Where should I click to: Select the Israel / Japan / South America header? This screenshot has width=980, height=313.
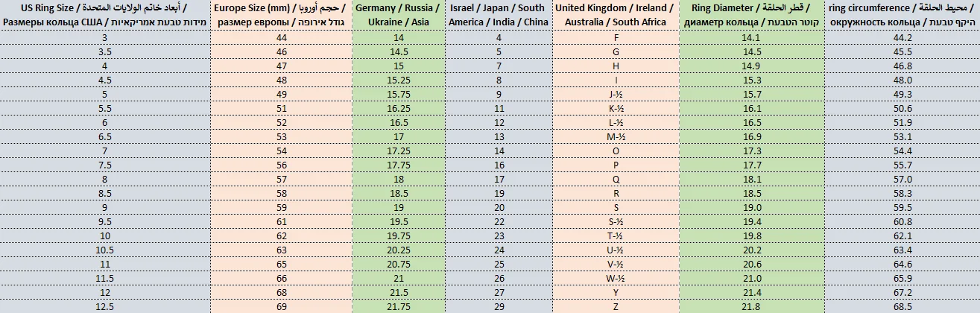[x=499, y=15]
